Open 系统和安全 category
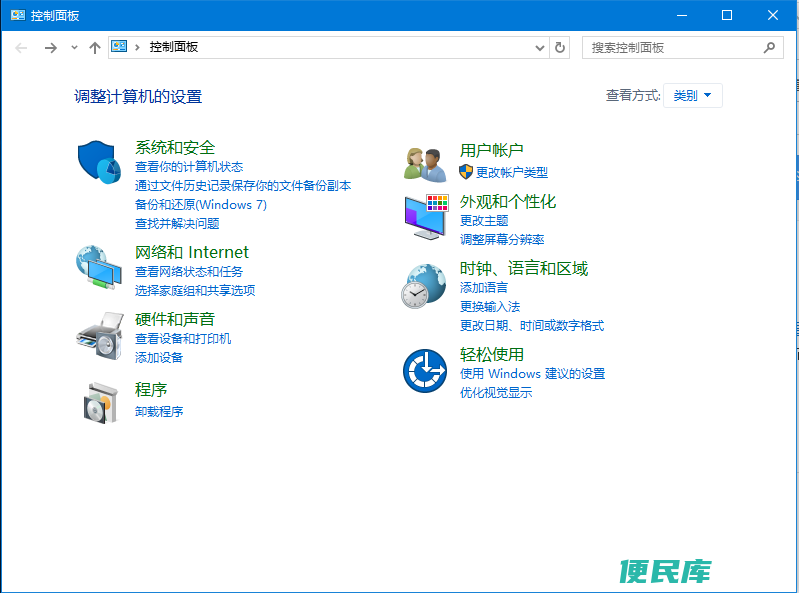The image size is (799, 593). (x=175, y=147)
